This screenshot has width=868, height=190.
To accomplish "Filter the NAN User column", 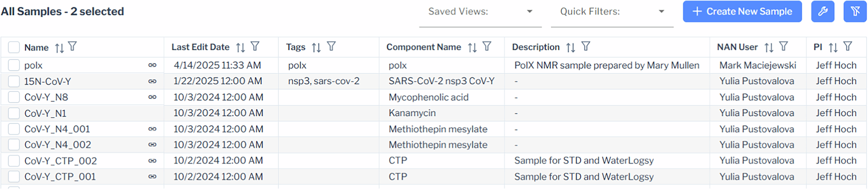I will 783,47.
